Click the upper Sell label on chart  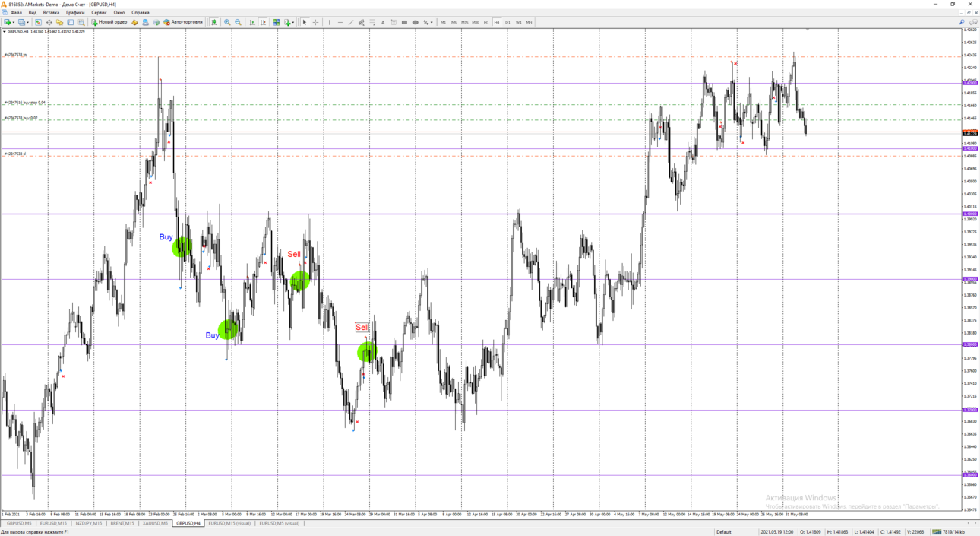tap(294, 254)
